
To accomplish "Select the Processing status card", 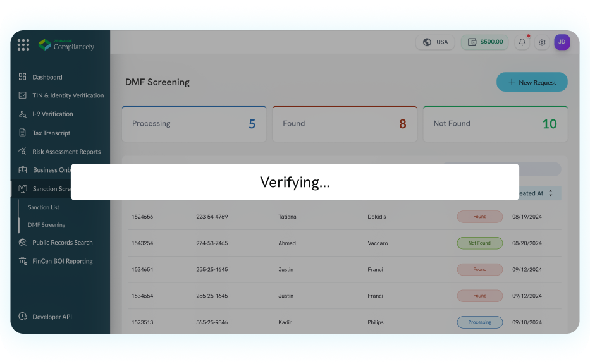I will click(x=194, y=124).
